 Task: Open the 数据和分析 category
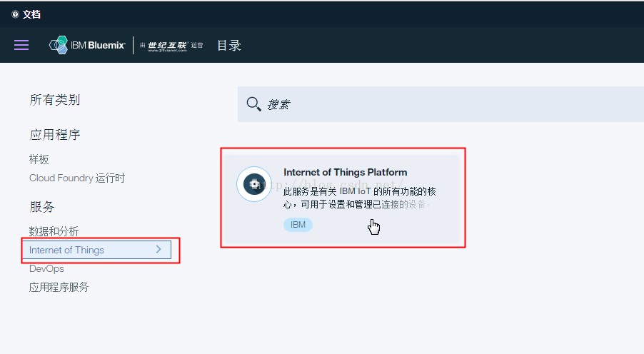point(54,231)
